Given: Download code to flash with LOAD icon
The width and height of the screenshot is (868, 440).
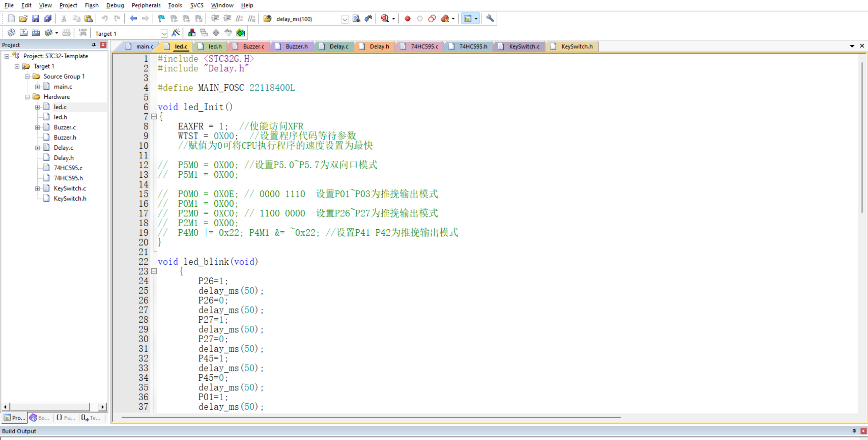Looking at the screenshot, I should (x=83, y=33).
